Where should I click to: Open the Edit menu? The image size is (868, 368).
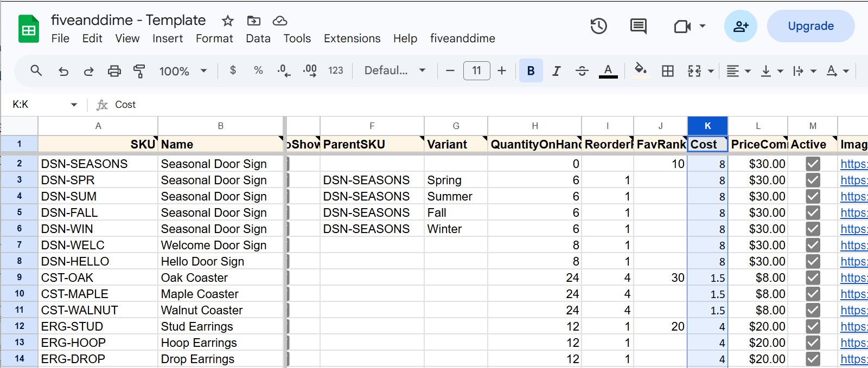tap(92, 38)
